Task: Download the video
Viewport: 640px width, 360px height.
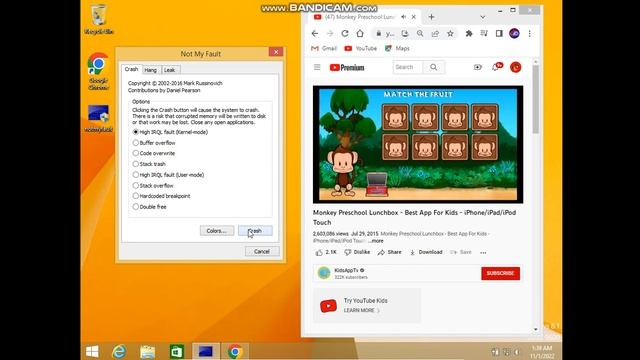Action: 426,252
